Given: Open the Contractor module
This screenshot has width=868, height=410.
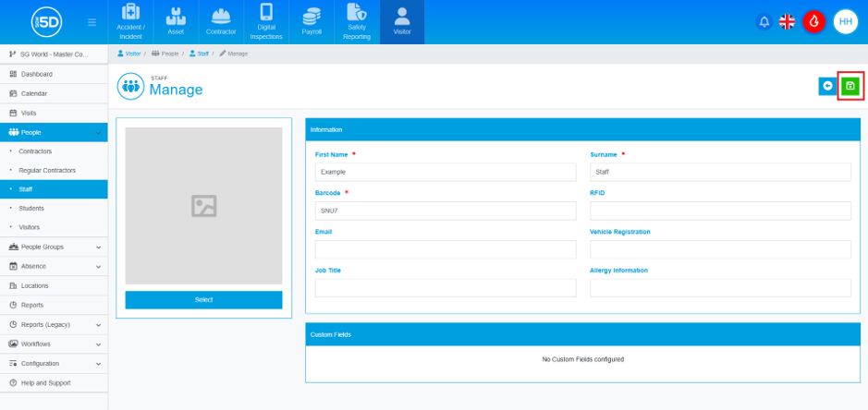Looking at the screenshot, I should pyautogui.click(x=221, y=22).
